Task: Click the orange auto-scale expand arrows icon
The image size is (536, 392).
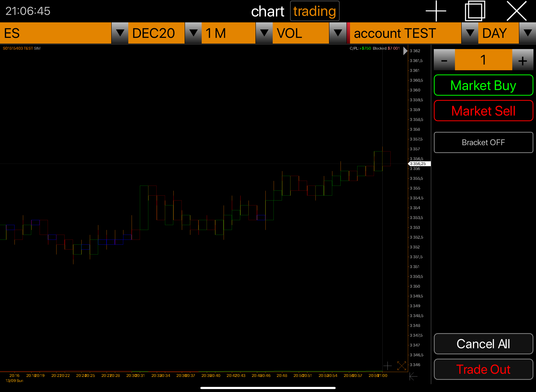Action: pos(401,366)
